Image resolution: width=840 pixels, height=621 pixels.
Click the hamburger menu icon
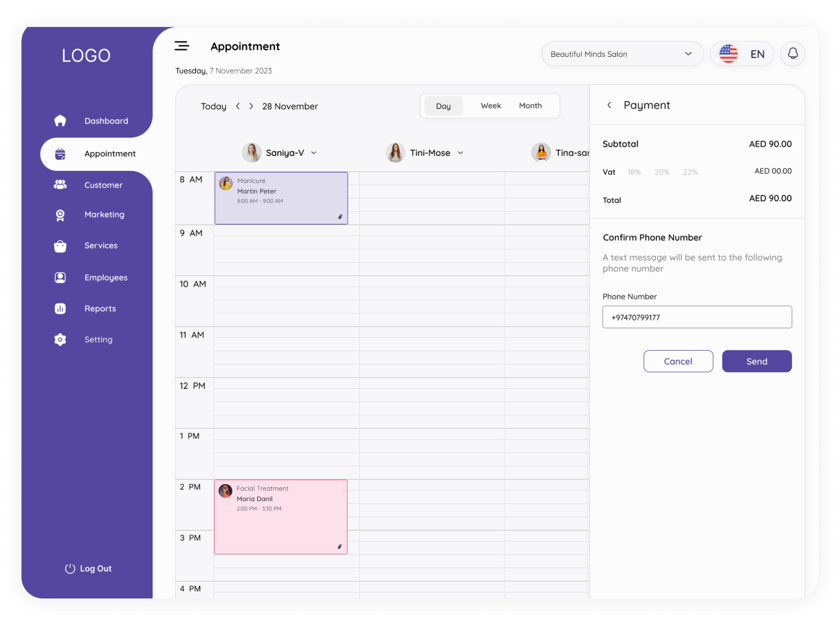coord(182,46)
